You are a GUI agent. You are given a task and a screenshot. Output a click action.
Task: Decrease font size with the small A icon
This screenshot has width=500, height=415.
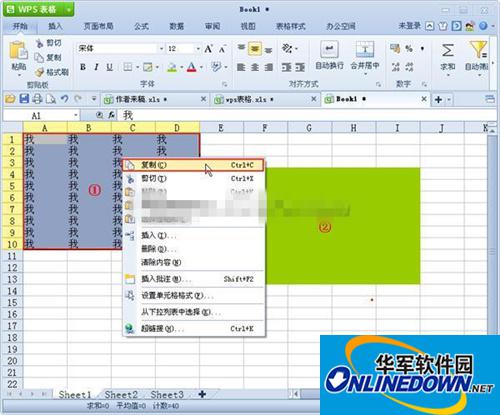(x=223, y=49)
